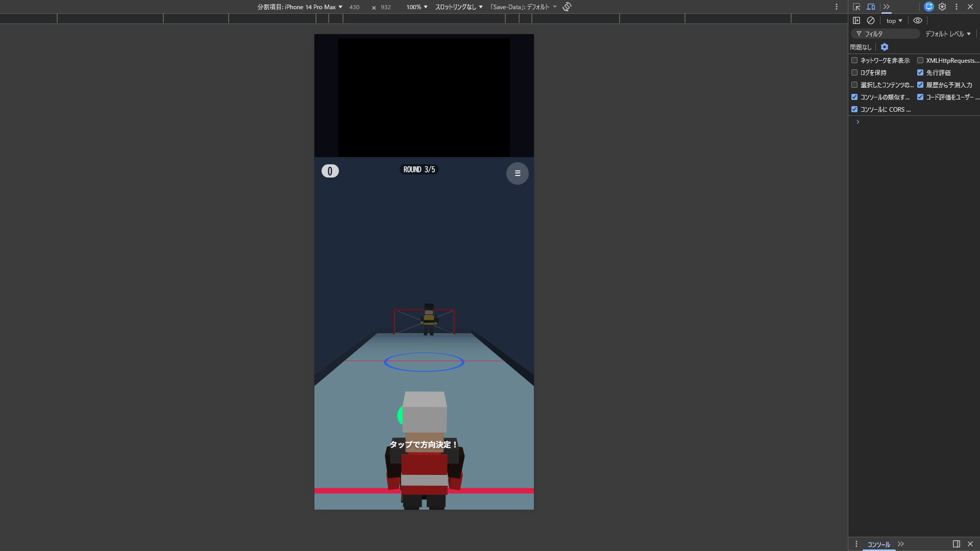Toggle the device toolbar icon
This screenshot has width=980, height=551.
[x=871, y=7]
